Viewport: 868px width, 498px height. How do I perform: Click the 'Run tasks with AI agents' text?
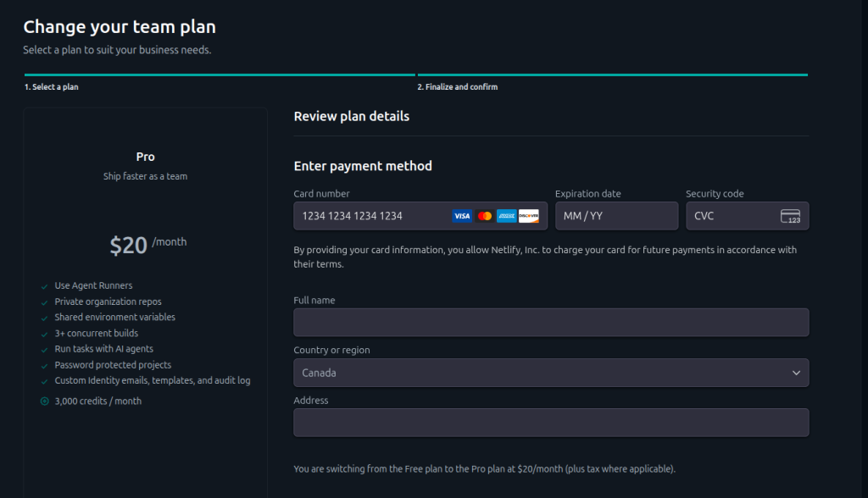[x=103, y=349]
